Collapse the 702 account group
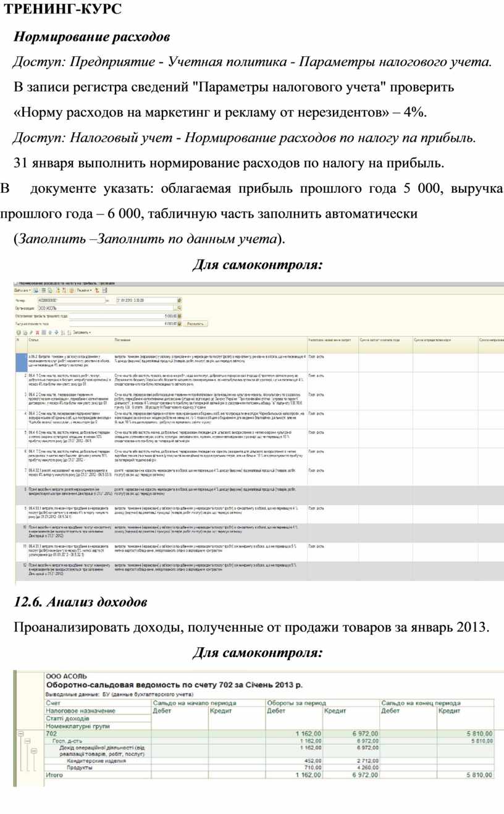This screenshot has width=504, height=814. (x=20, y=733)
